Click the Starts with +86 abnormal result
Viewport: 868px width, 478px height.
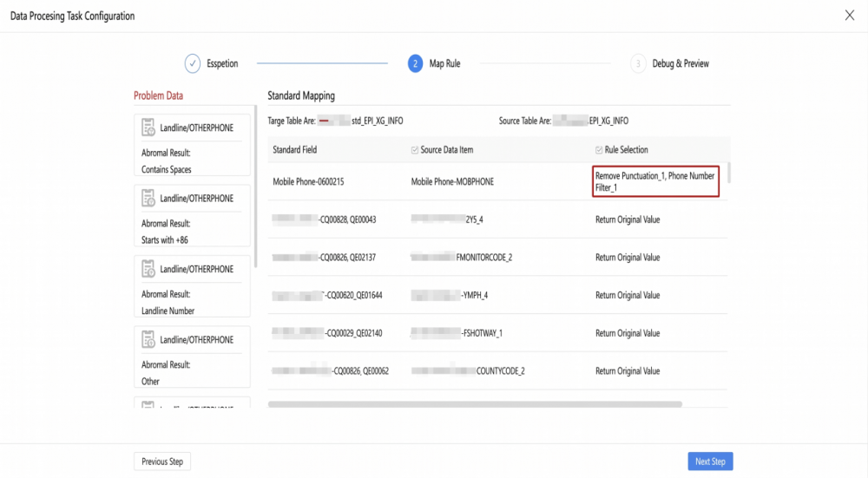164,240
